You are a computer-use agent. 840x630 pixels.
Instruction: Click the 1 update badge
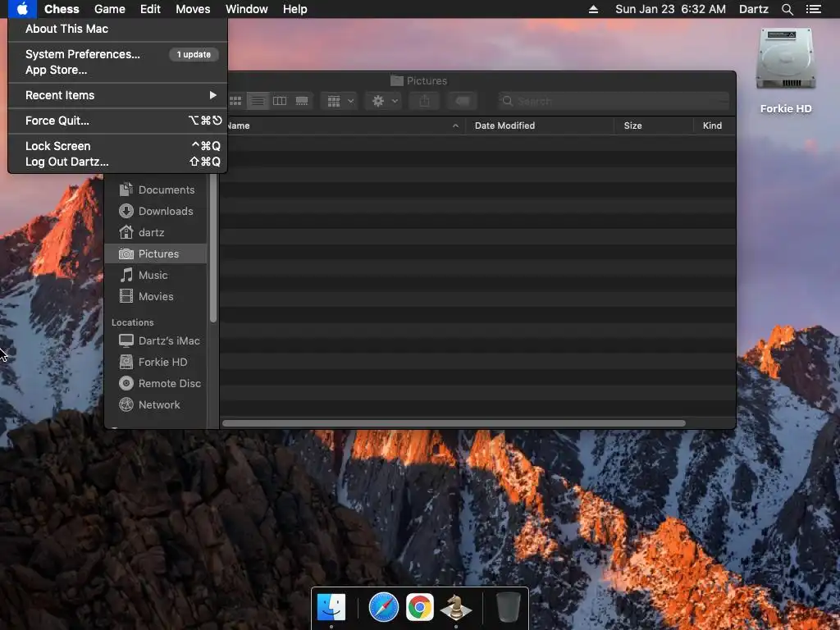click(194, 54)
